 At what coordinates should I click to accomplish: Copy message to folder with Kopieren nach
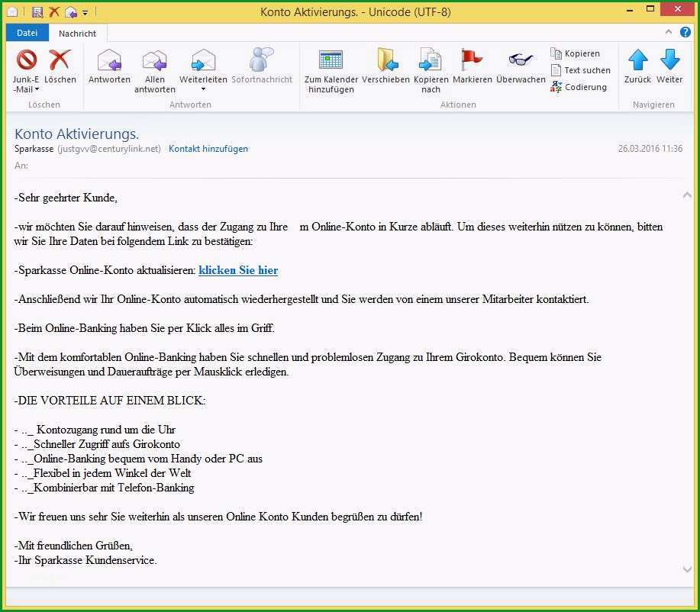[x=431, y=72]
